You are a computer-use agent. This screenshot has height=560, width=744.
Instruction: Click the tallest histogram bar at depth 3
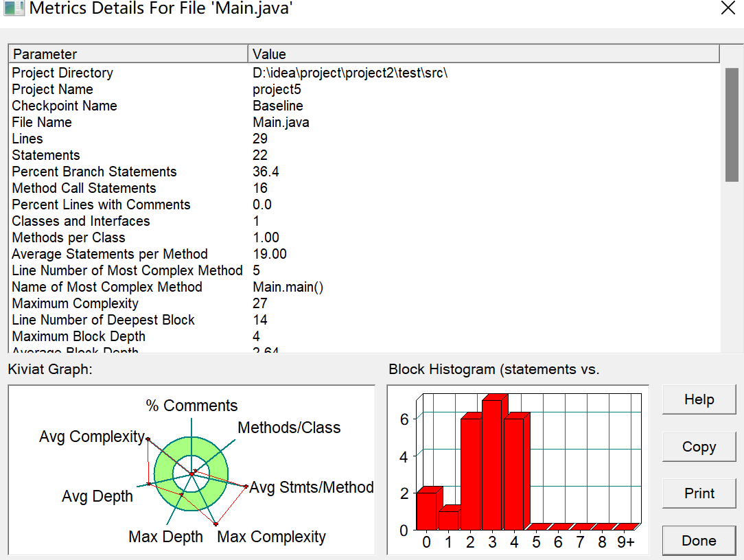click(x=492, y=465)
